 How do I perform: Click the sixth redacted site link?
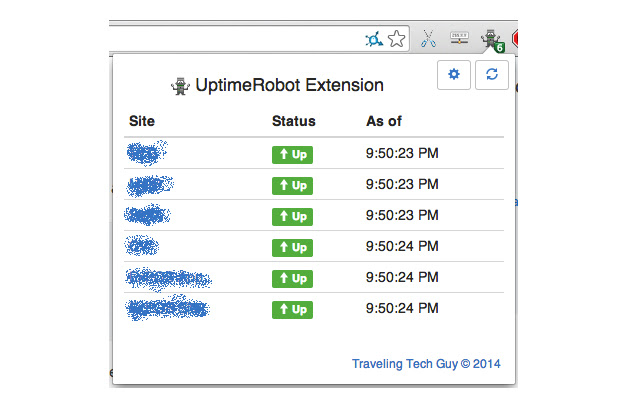click(x=167, y=308)
